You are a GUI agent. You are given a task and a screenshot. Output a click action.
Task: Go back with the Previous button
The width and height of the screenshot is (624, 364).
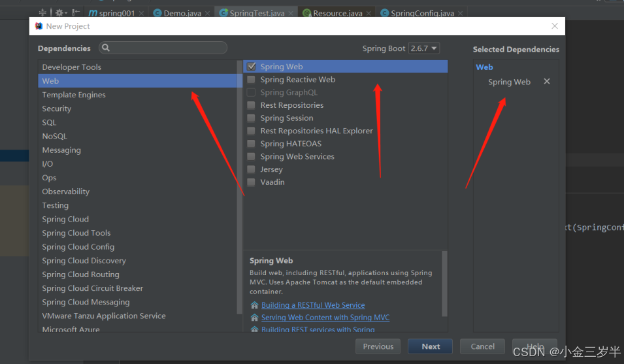378,346
